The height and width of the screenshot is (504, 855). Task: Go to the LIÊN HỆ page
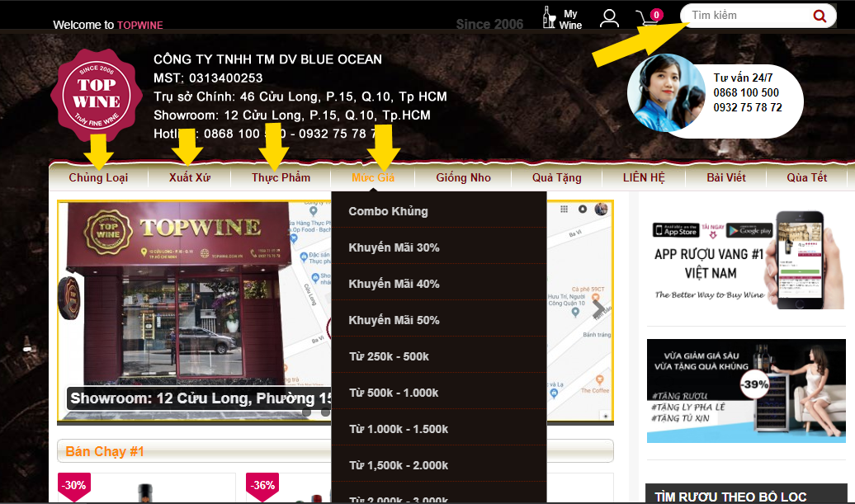(x=644, y=177)
